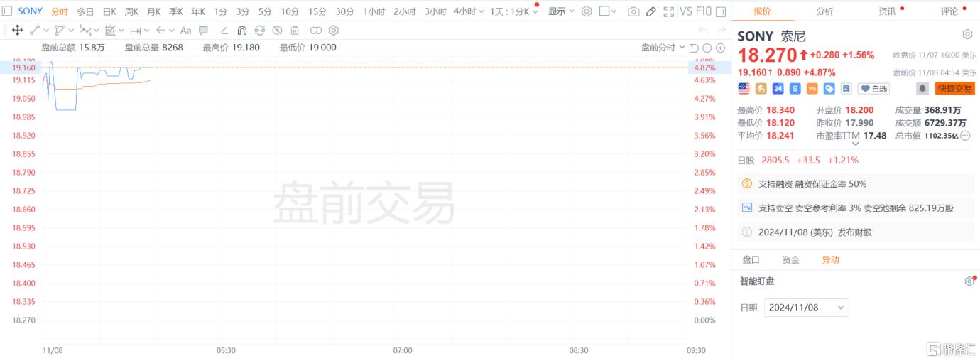Open chart settings hexagon gear
The width and height of the screenshot is (980, 361).
pyautogui.click(x=586, y=11)
